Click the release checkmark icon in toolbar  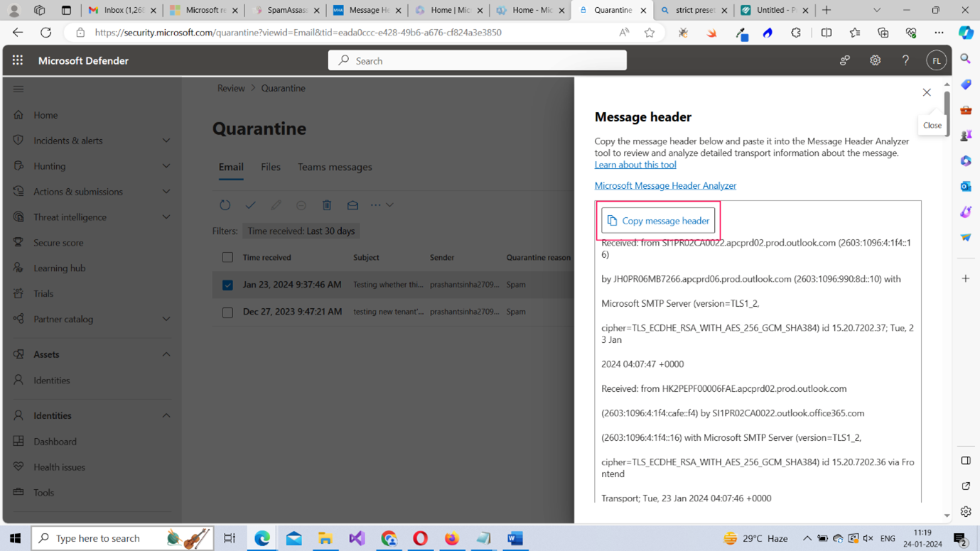250,205
